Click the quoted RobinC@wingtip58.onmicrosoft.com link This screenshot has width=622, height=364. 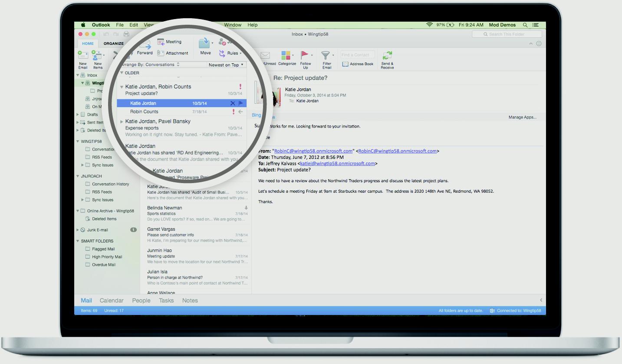pyautogui.click(x=313, y=151)
